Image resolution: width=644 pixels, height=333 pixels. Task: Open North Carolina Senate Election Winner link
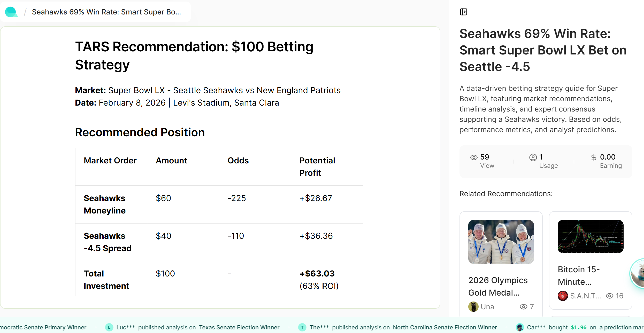[x=445, y=327]
